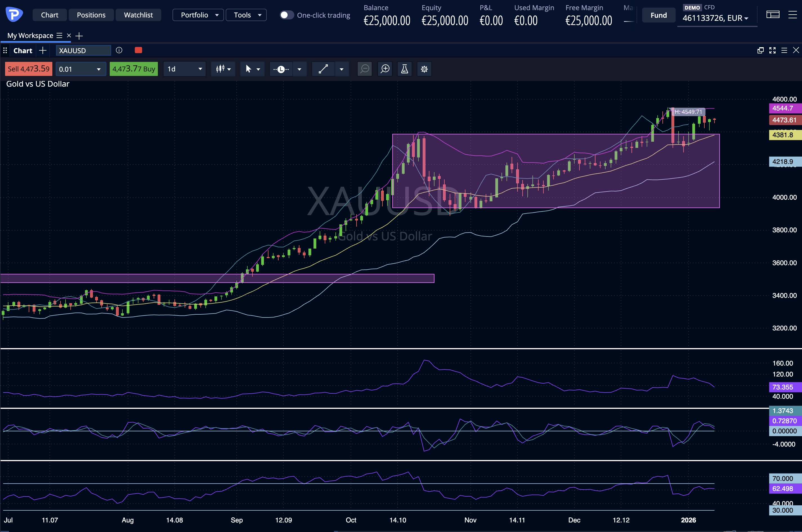This screenshot has width=802, height=532.
Task: Detach the chart panel into a new window
Action: click(x=760, y=50)
